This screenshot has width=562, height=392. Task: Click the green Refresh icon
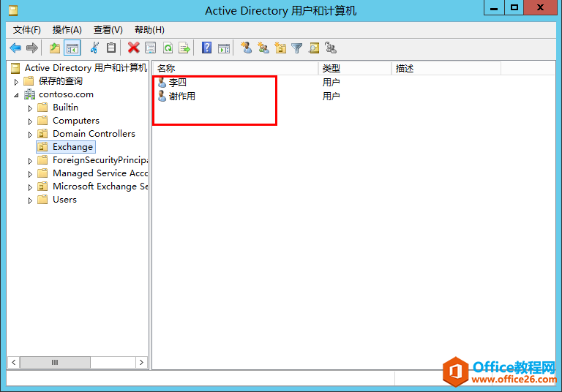pyautogui.click(x=168, y=48)
